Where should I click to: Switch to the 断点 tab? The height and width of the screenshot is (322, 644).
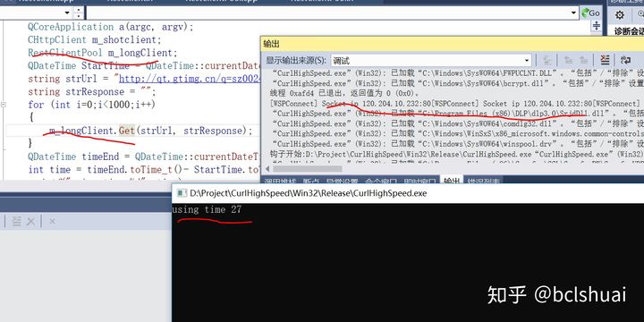click(x=310, y=181)
